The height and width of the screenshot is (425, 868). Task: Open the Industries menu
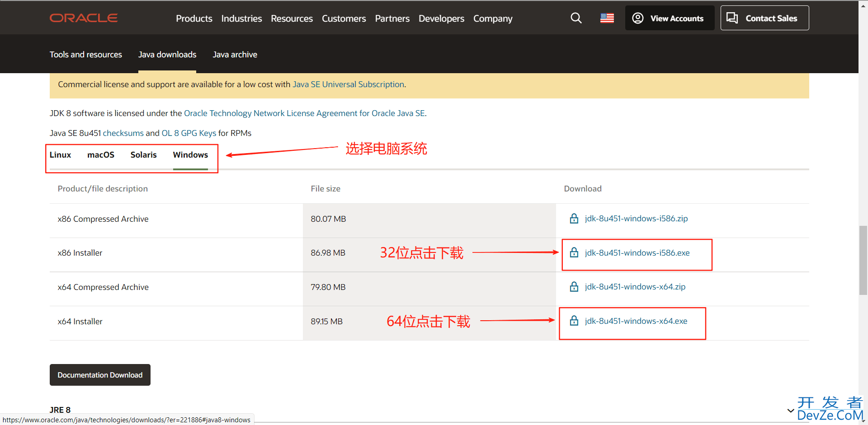pos(241,19)
